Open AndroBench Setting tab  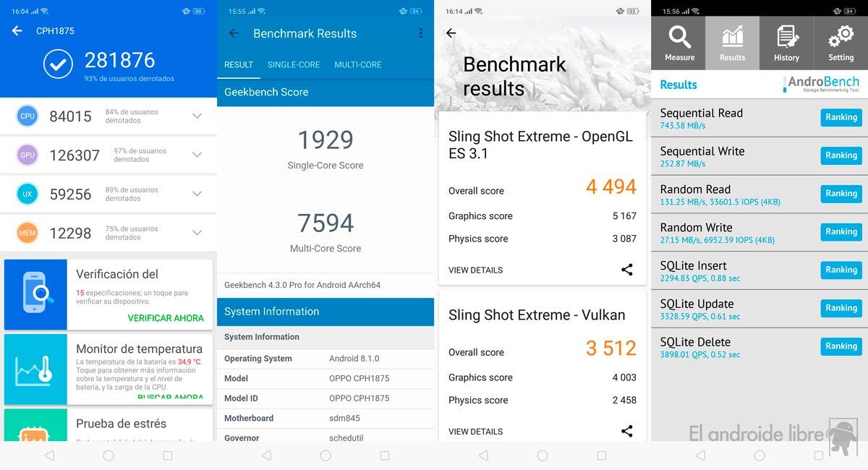point(841,43)
